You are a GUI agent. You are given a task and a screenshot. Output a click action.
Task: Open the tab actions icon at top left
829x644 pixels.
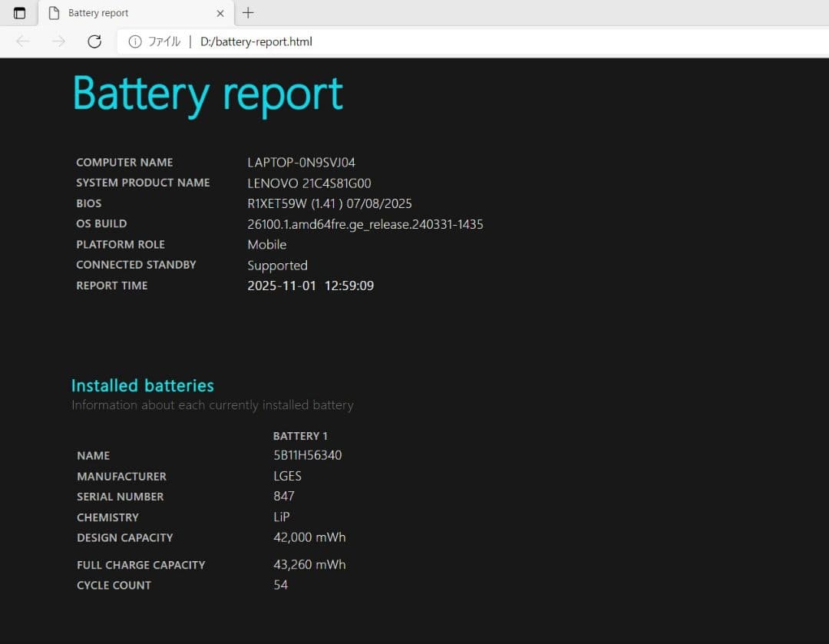point(18,12)
